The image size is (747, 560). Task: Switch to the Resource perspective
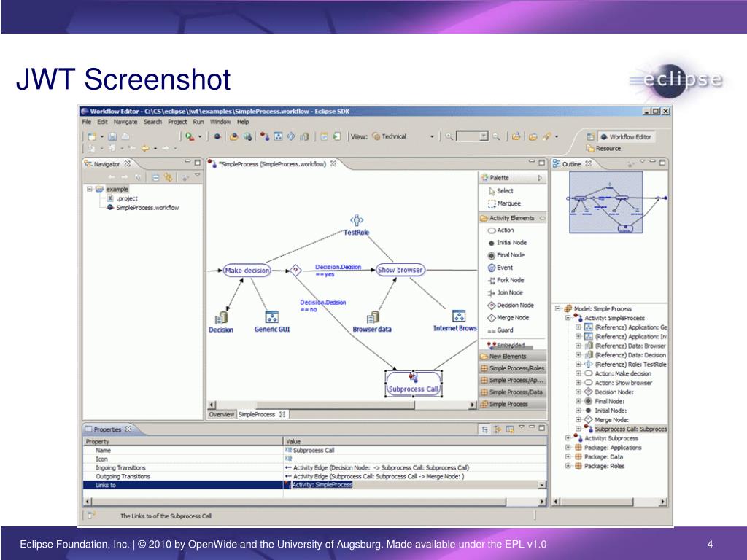(603, 149)
